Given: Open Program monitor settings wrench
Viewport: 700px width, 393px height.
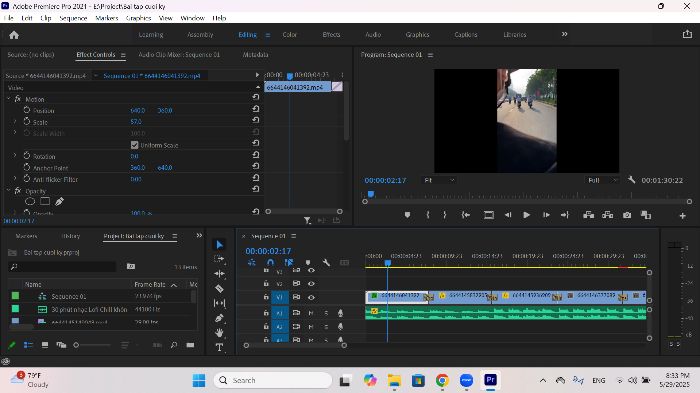Looking at the screenshot, I should click(x=631, y=180).
